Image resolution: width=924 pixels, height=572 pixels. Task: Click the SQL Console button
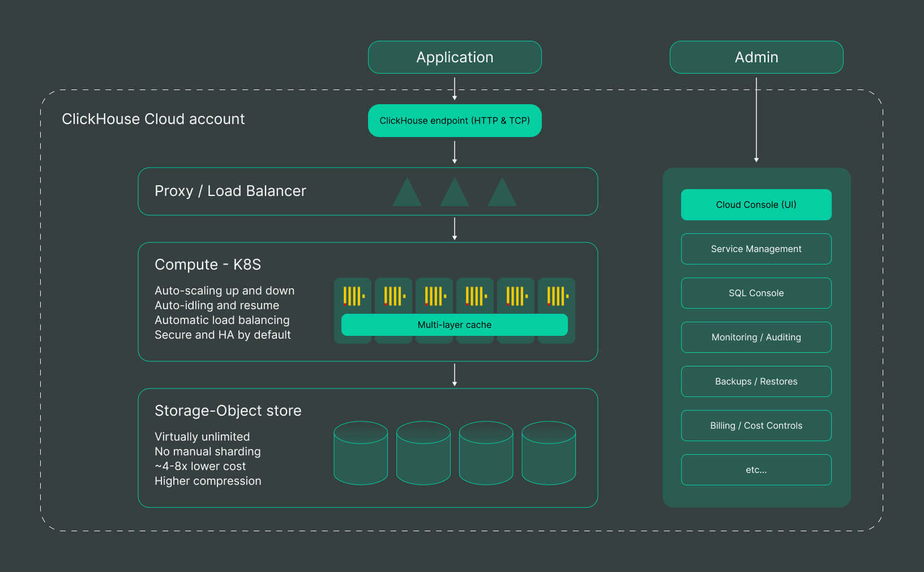click(756, 293)
